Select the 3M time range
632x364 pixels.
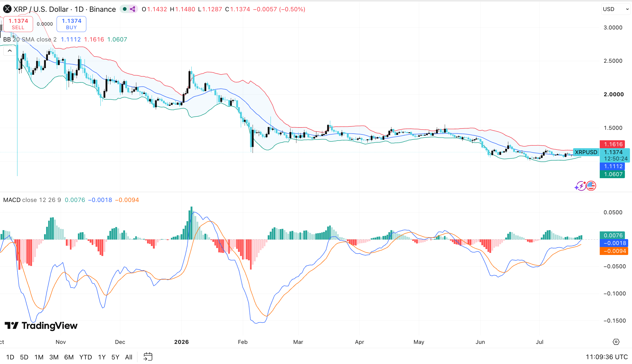54,357
